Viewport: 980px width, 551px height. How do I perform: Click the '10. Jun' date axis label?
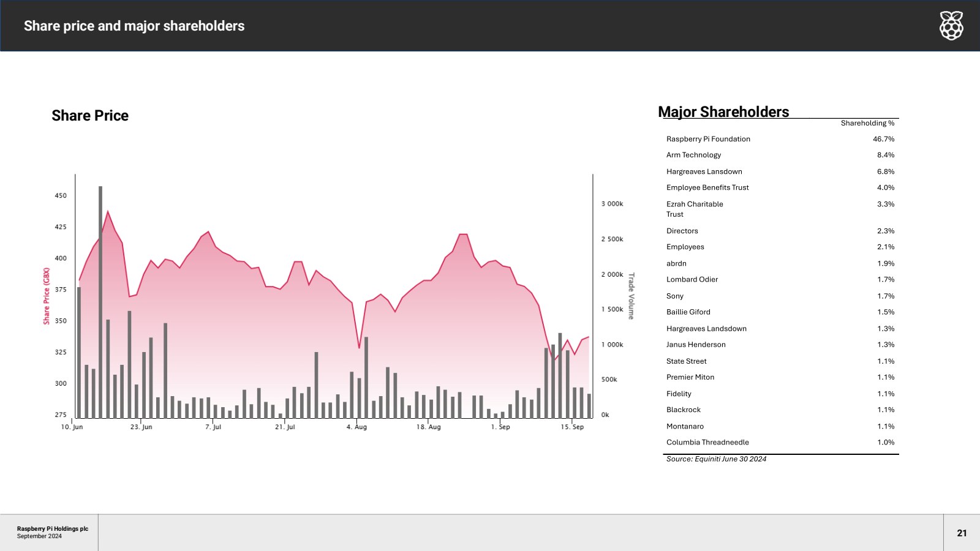[x=72, y=427]
